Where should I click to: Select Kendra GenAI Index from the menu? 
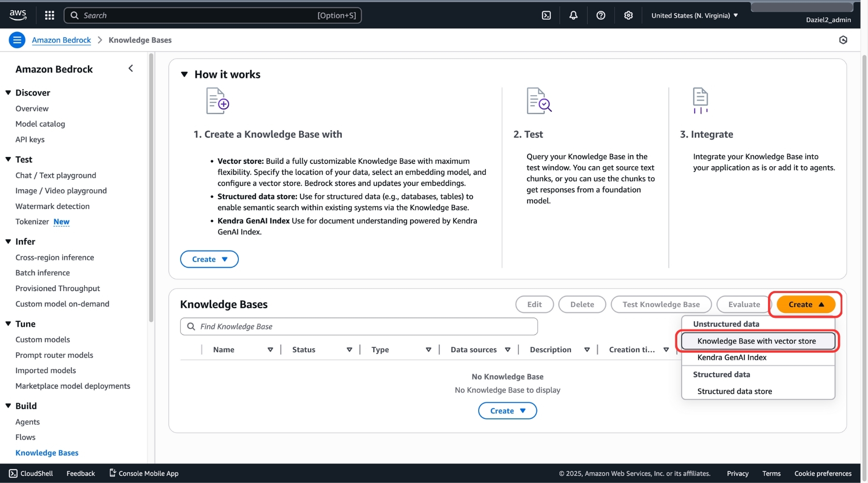[x=732, y=357]
